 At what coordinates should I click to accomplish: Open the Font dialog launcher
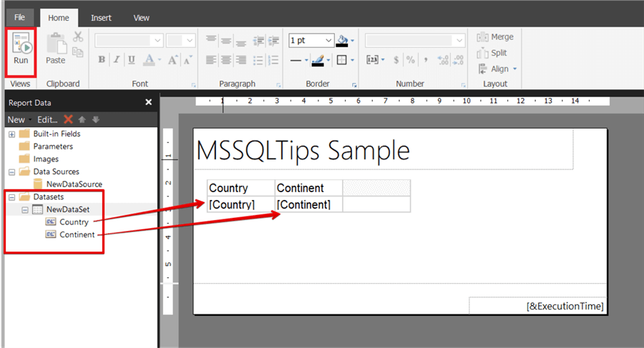coord(193,85)
